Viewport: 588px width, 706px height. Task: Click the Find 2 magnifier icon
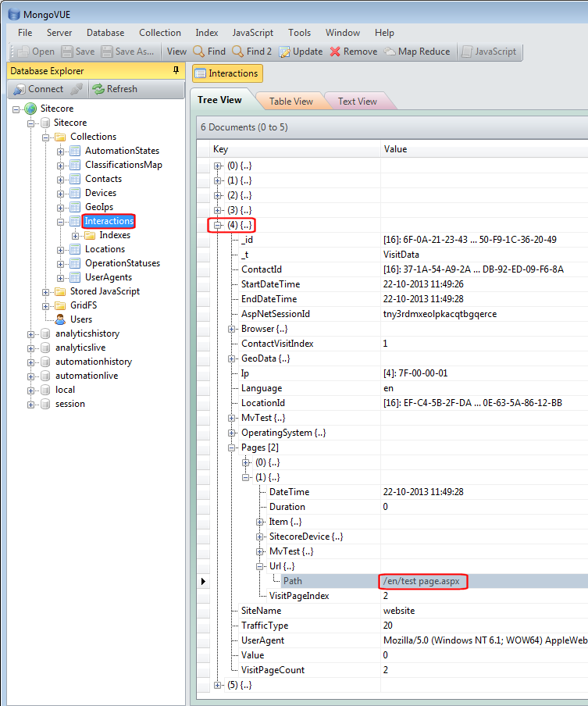click(x=237, y=52)
